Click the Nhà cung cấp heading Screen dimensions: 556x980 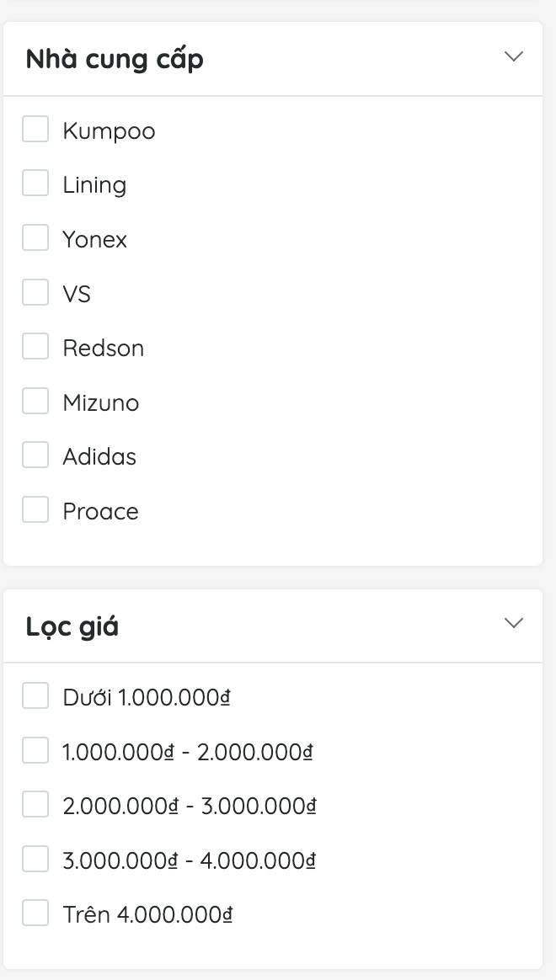pos(115,60)
